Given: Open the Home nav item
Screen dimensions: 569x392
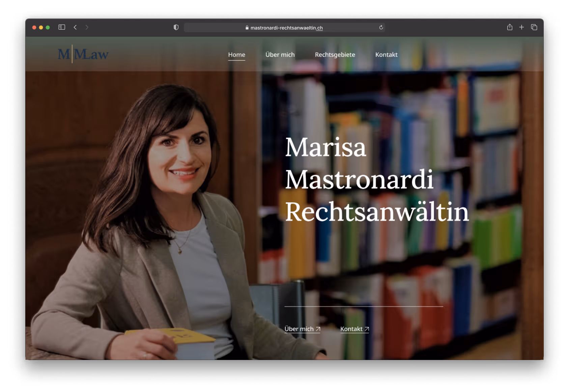Looking at the screenshot, I should (x=236, y=55).
